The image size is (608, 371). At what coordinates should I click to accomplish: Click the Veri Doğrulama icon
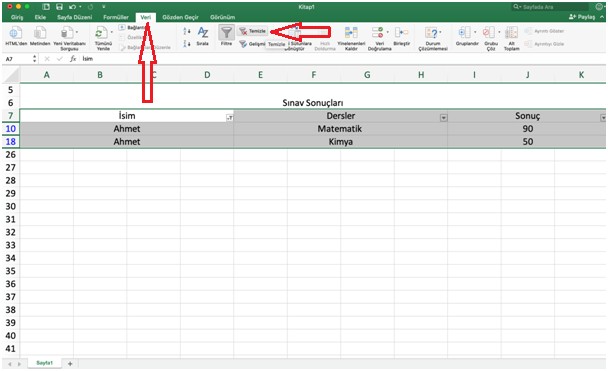click(377, 33)
